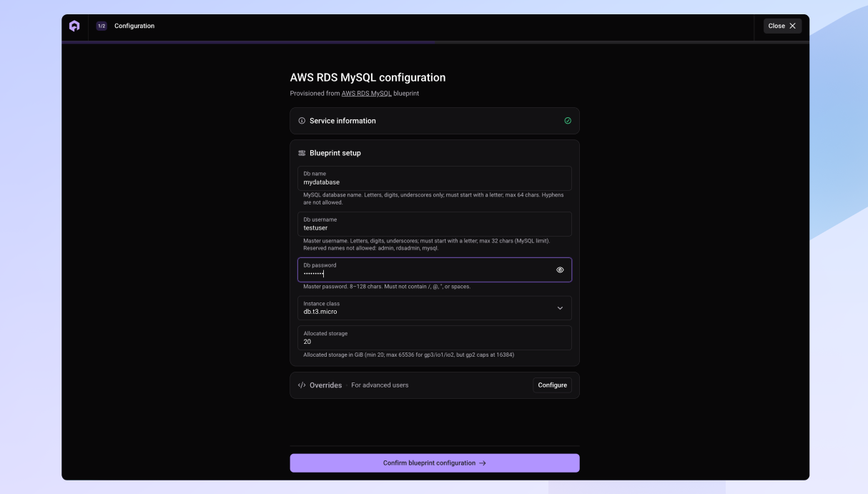This screenshot has height=494, width=868.
Task: Click the 1/2 step indicator badge
Action: click(102, 26)
